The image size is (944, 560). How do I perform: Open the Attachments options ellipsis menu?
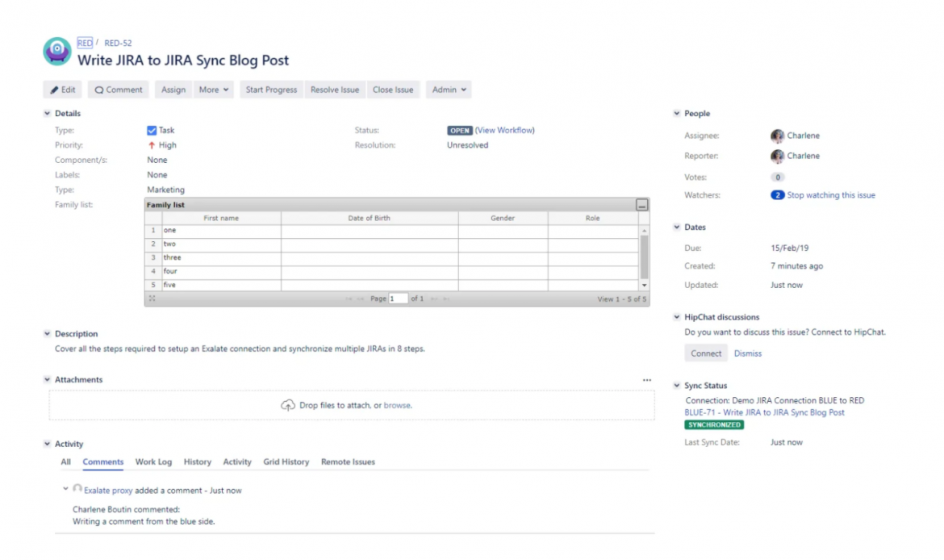click(646, 380)
